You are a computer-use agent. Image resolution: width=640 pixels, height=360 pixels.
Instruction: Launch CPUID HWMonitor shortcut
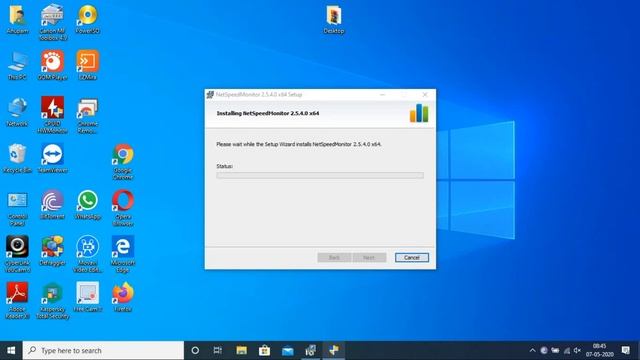52,115
